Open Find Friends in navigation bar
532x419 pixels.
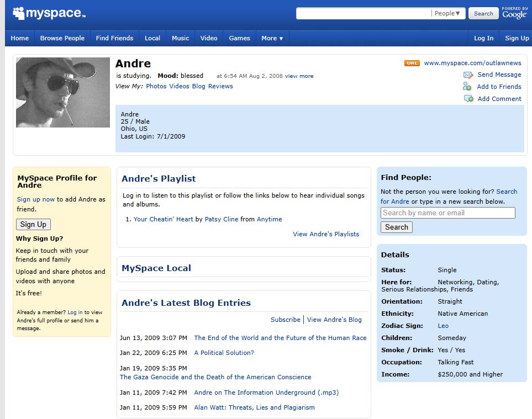(115, 38)
